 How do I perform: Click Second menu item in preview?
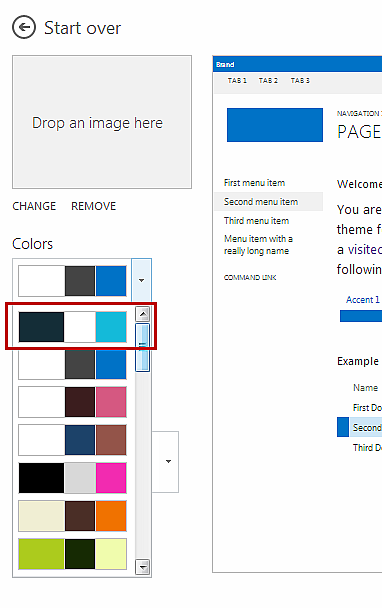click(x=268, y=202)
